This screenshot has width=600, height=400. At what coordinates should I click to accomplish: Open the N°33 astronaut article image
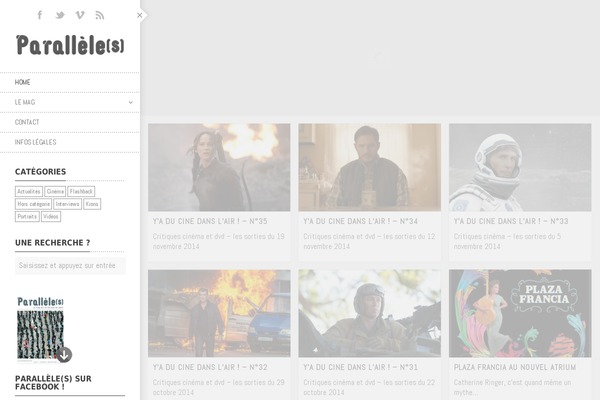520,167
